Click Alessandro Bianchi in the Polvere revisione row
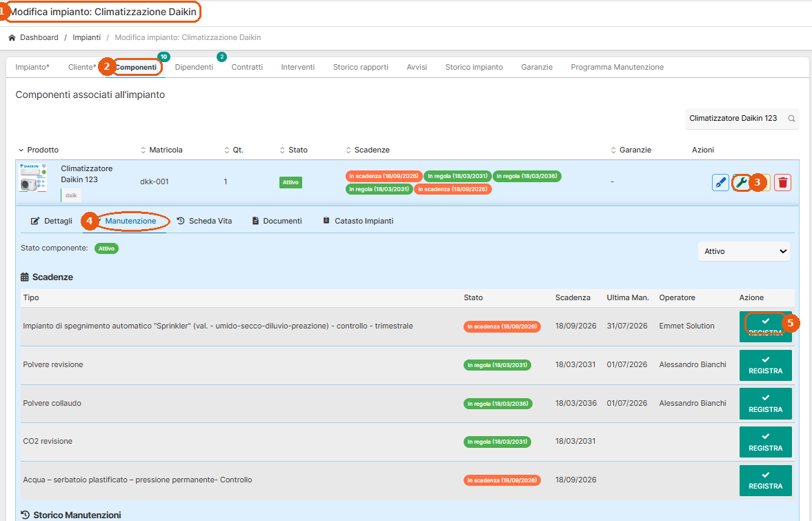 click(693, 364)
